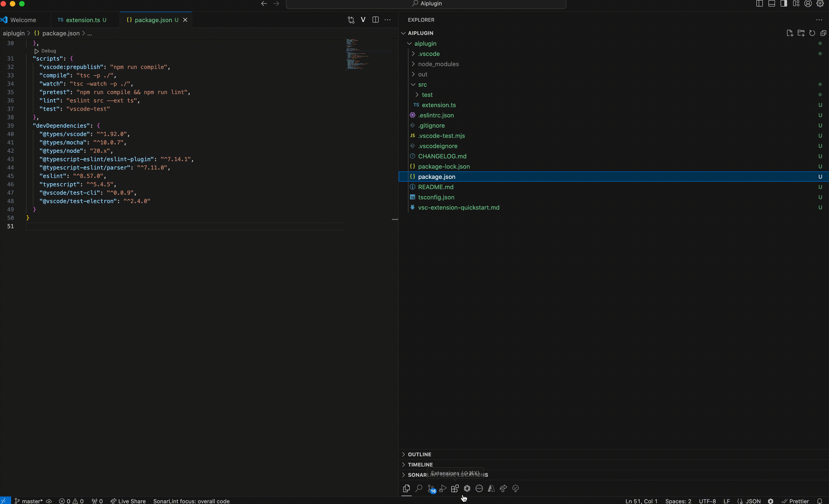Open the Search view magnifier icon

tap(419, 488)
